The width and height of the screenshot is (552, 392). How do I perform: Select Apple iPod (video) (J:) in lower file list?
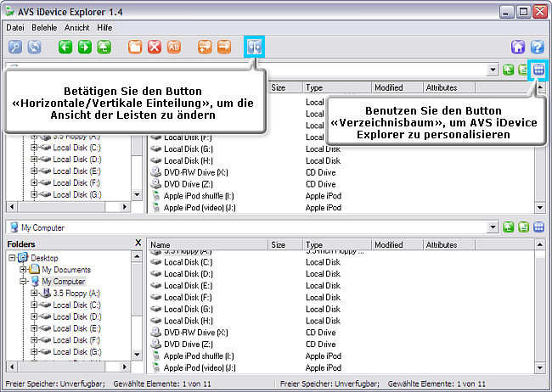pyautogui.click(x=200, y=367)
